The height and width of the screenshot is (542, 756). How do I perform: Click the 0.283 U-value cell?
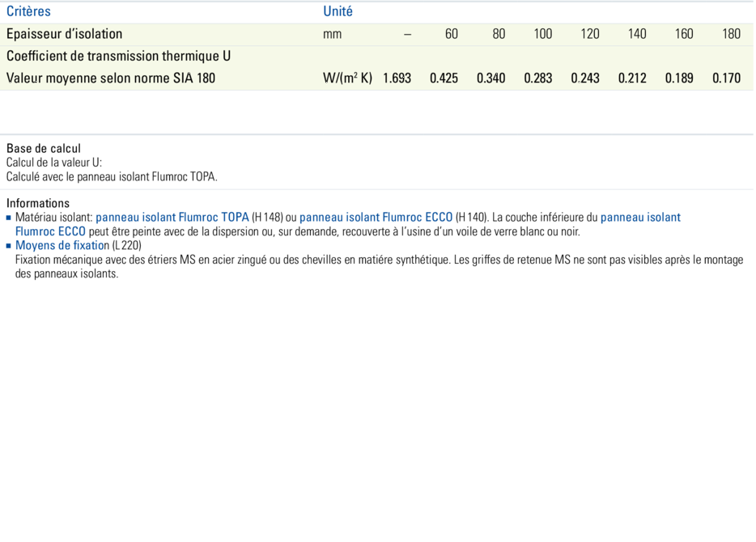[x=538, y=78]
